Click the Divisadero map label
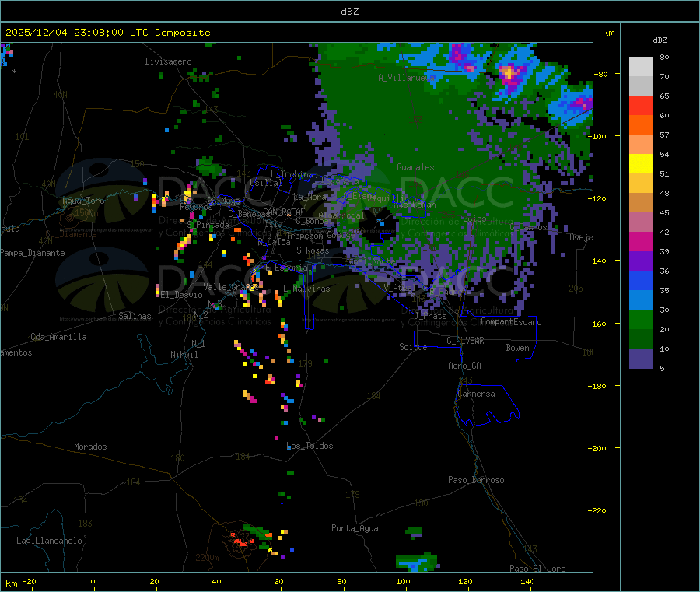 [168, 61]
